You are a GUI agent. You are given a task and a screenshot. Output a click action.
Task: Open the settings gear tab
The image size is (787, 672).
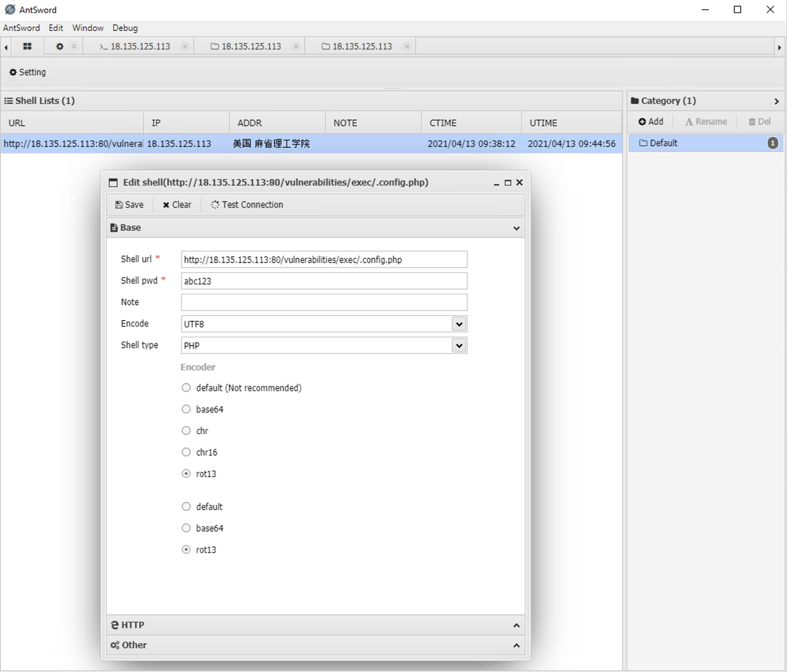(60, 47)
